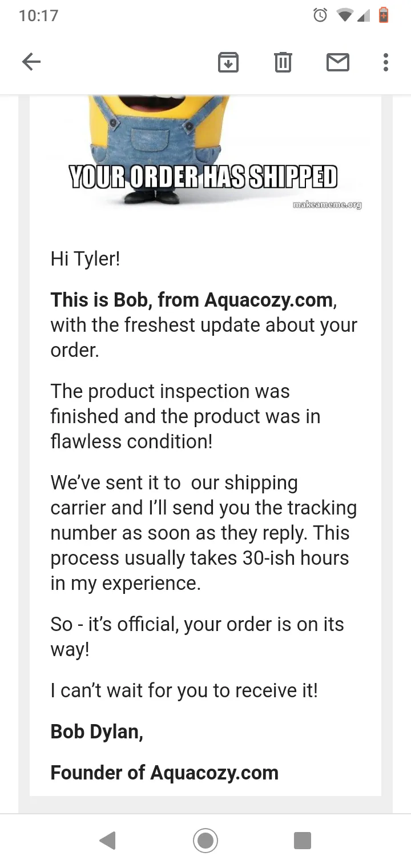The height and width of the screenshot is (868, 411).
Task: Tap the minion meme image
Action: click(205, 153)
